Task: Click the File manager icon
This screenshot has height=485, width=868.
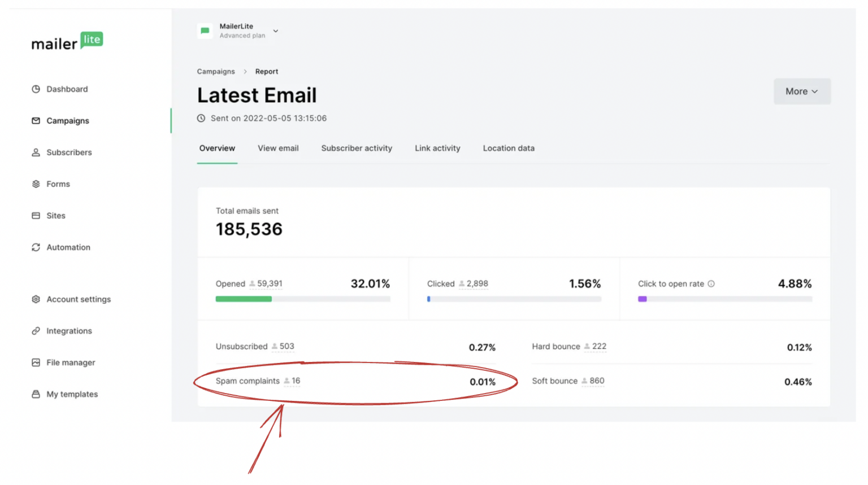Action: tap(35, 362)
